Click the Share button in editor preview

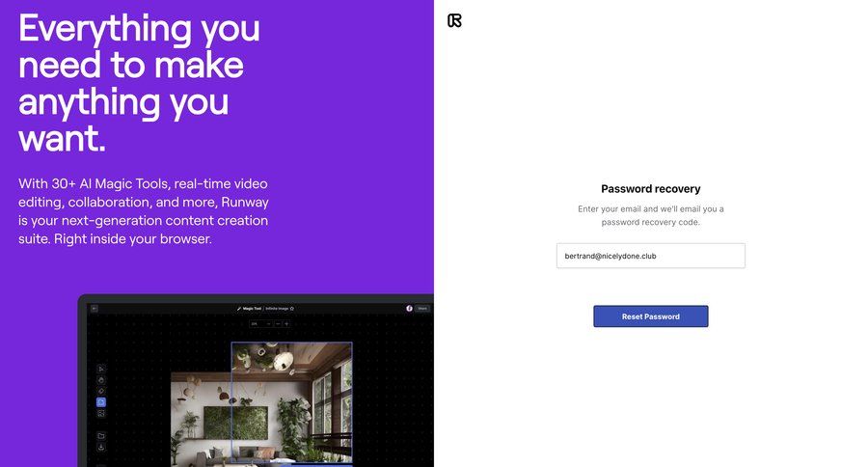click(x=422, y=309)
